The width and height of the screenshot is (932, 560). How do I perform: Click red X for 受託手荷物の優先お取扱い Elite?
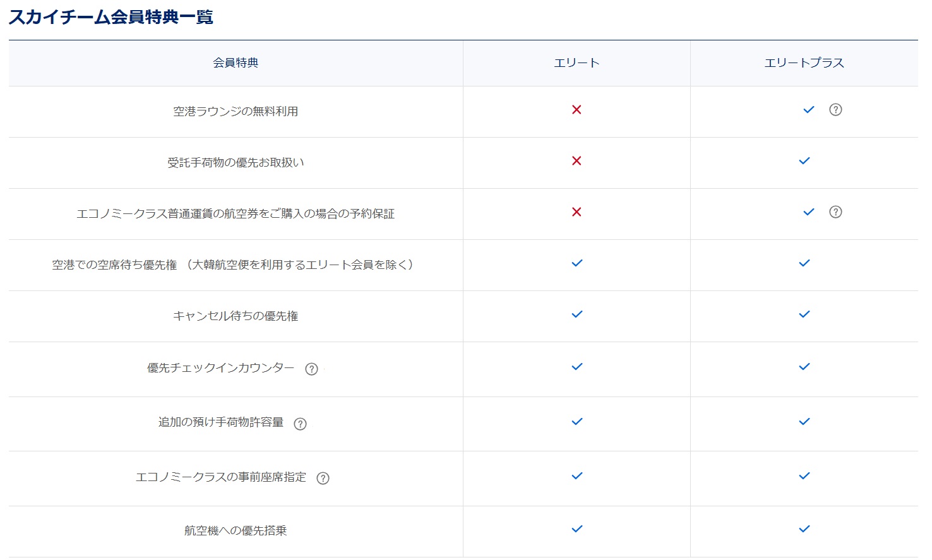[577, 161]
